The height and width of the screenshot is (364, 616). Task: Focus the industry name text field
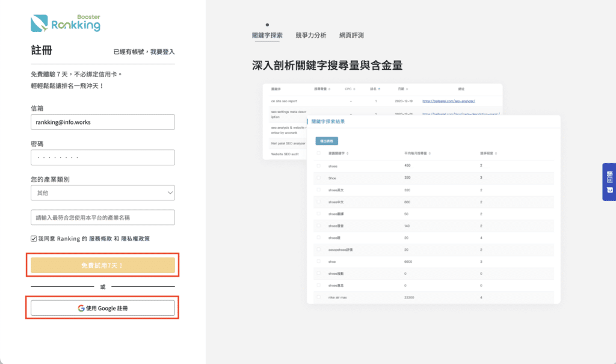tap(102, 217)
